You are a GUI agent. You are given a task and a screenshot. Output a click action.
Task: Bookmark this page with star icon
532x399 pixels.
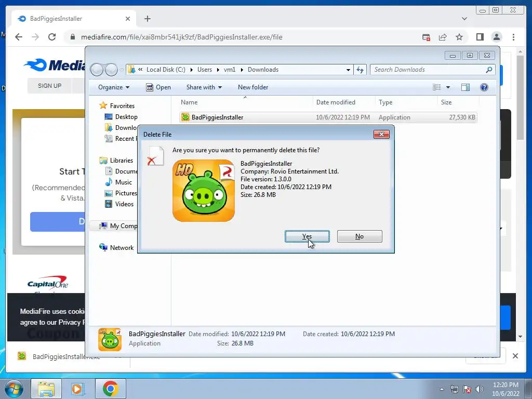(459, 37)
